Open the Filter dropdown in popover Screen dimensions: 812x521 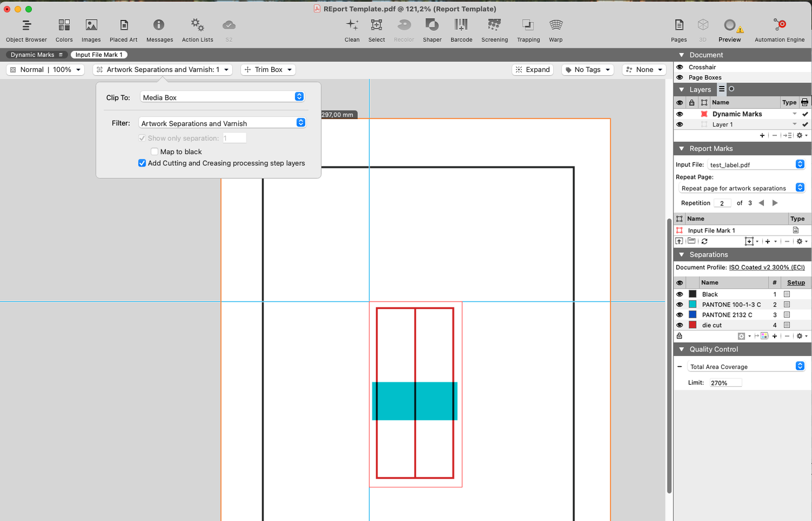pos(222,123)
